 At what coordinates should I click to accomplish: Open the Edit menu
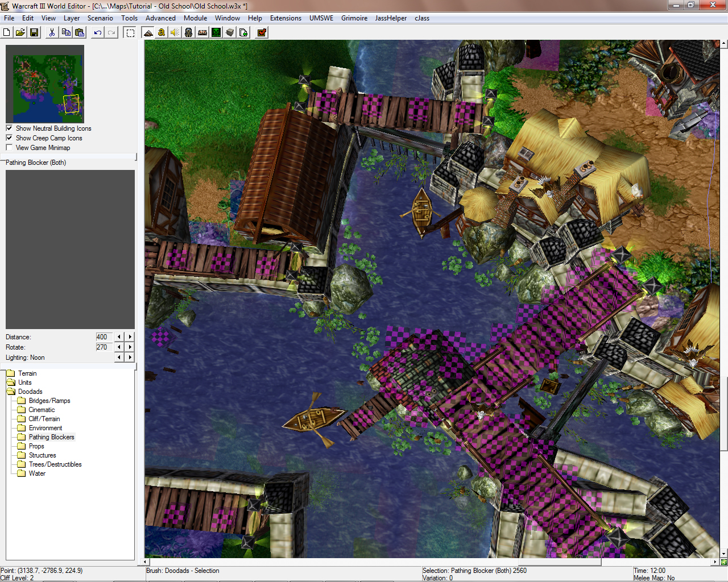28,18
